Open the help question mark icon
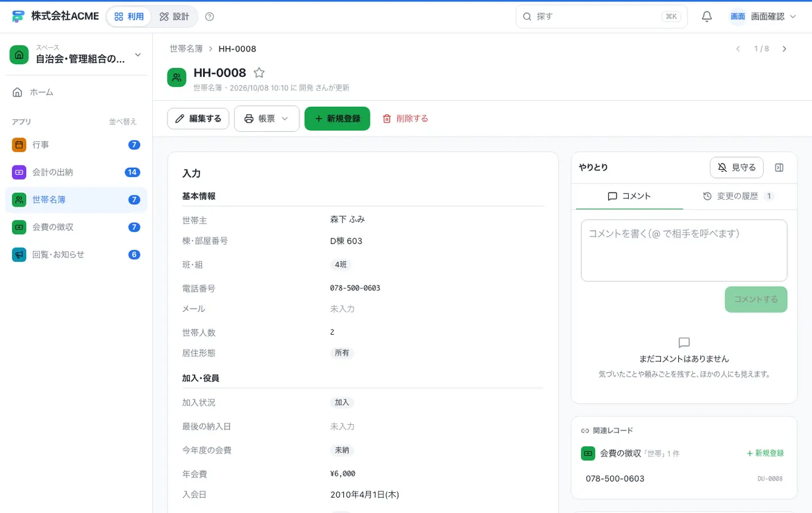Viewport: 812px width, 513px height. click(x=210, y=16)
